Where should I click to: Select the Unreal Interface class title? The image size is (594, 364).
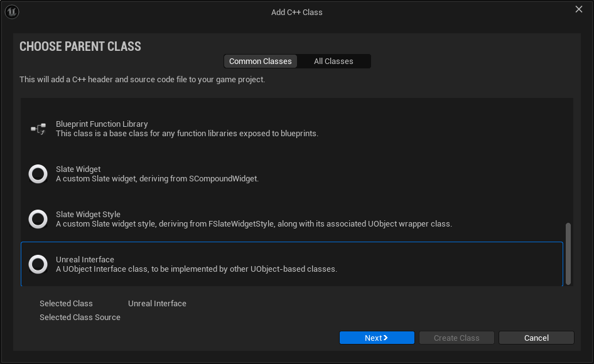pos(85,259)
